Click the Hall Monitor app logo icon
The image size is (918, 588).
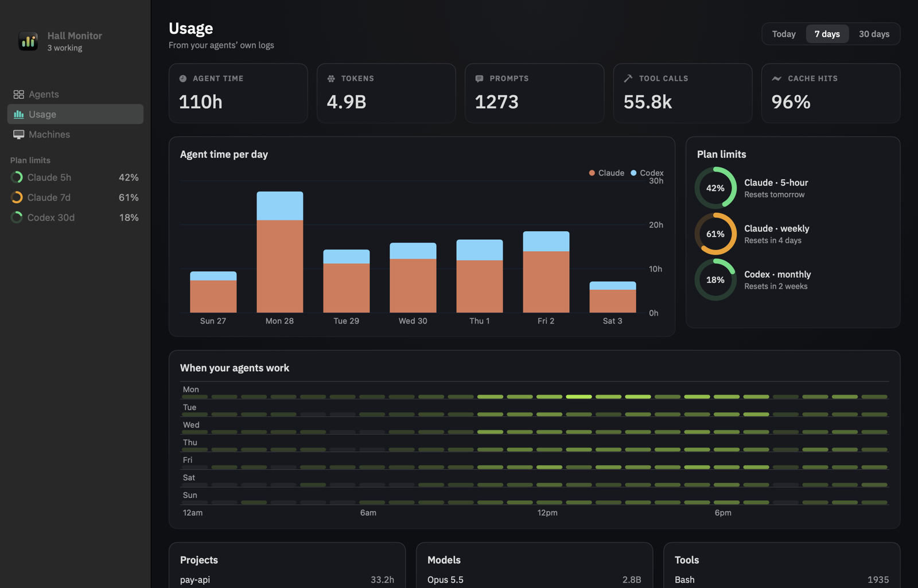tap(28, 41)
